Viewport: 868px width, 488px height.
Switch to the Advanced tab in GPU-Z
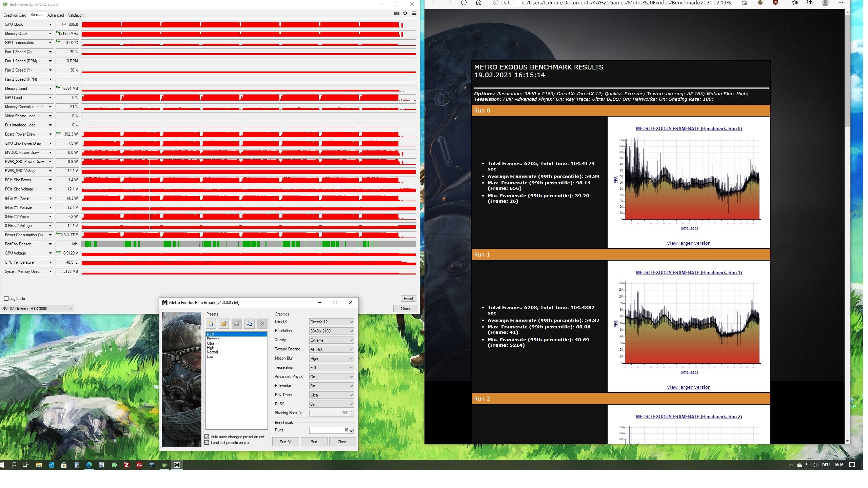56,15
